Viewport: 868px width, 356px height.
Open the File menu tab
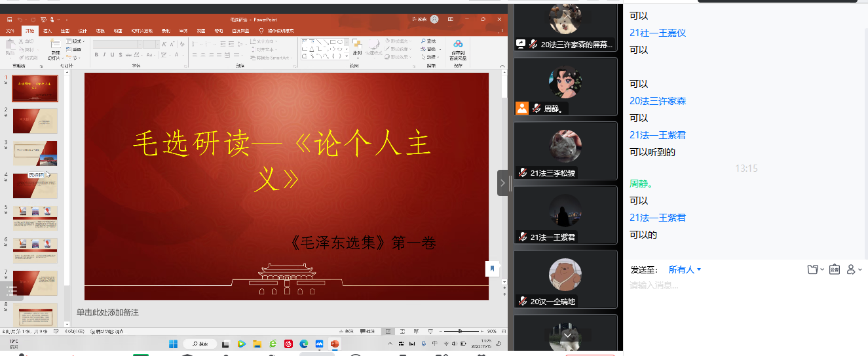pos(10,31)
